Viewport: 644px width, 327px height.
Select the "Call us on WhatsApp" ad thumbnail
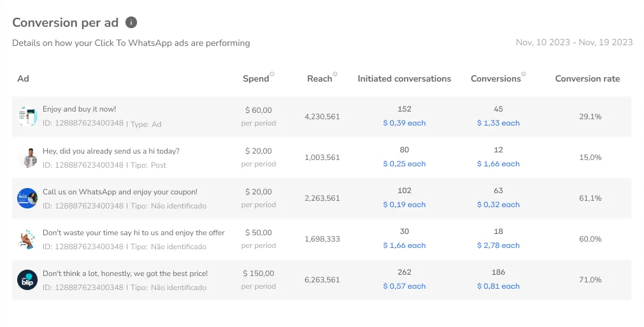pyautogui.click(x=27, y=198)
